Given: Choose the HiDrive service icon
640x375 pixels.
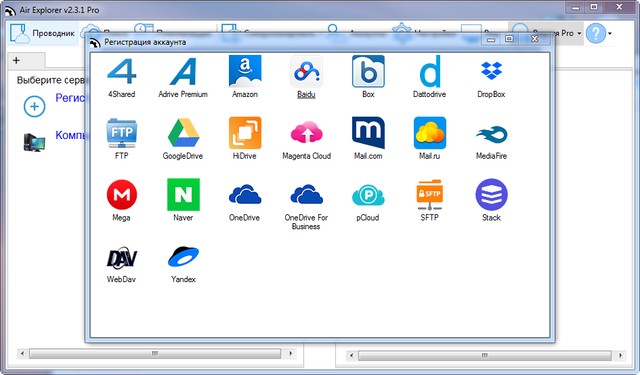Looking at the screenshot, I should 245,133.
